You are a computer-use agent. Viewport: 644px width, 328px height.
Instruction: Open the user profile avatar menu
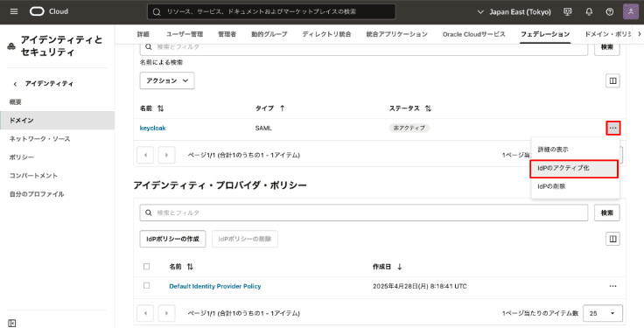point(631,11)
